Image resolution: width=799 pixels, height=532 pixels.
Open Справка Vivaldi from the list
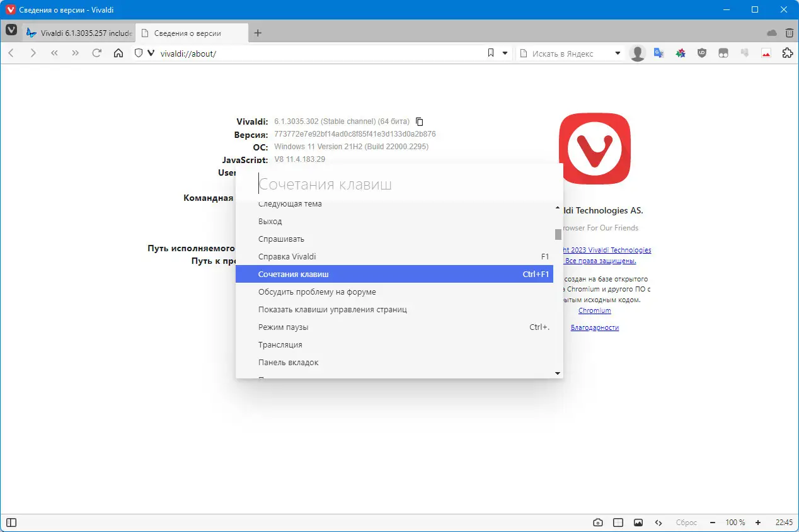pyautogui.click(x=394, y=257)
